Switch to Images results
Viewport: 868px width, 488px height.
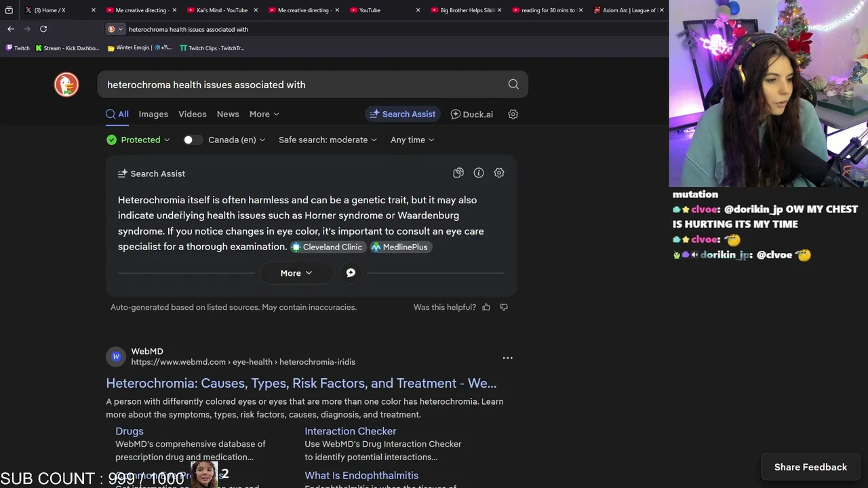pyautogui.click(x=153, y=115)
